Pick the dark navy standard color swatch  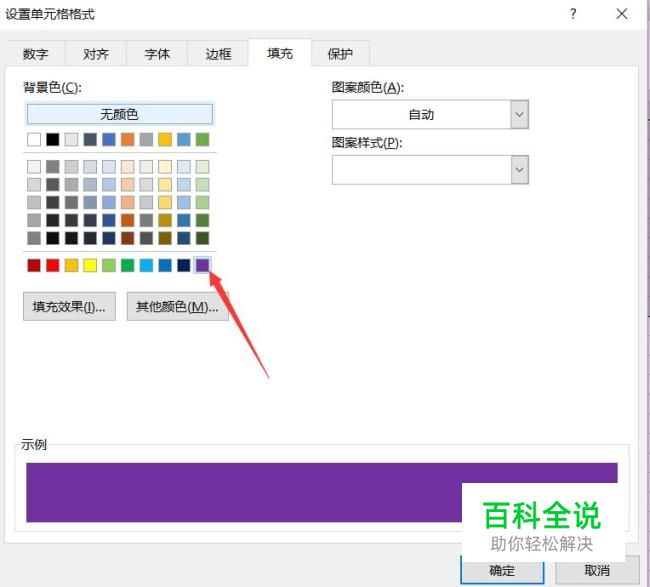click(184, 265)
